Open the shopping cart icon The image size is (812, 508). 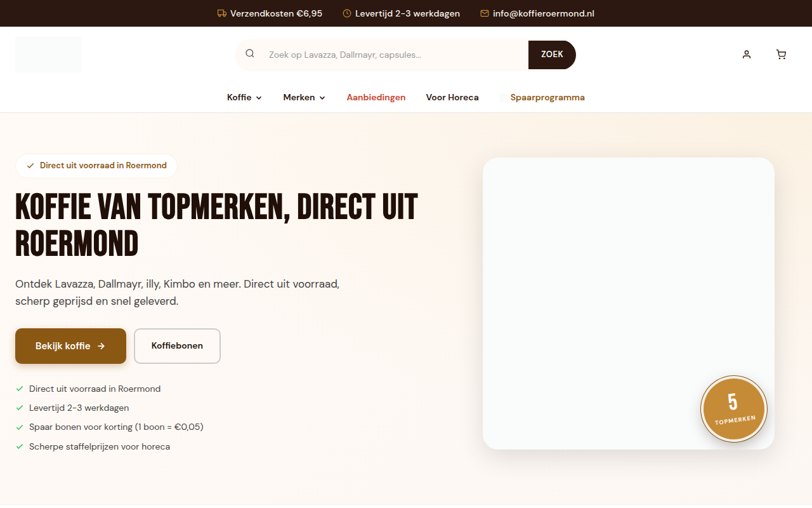781,55
